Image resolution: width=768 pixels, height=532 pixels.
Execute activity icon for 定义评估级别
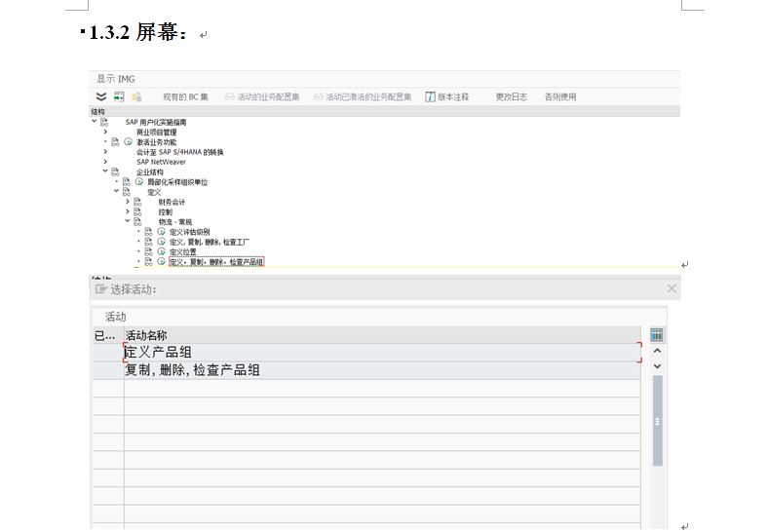tap(161, 232)
